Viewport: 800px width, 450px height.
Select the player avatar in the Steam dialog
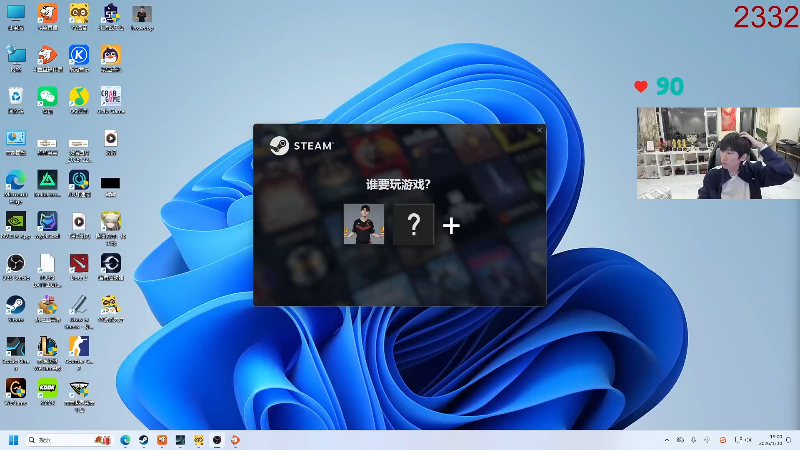364,224
